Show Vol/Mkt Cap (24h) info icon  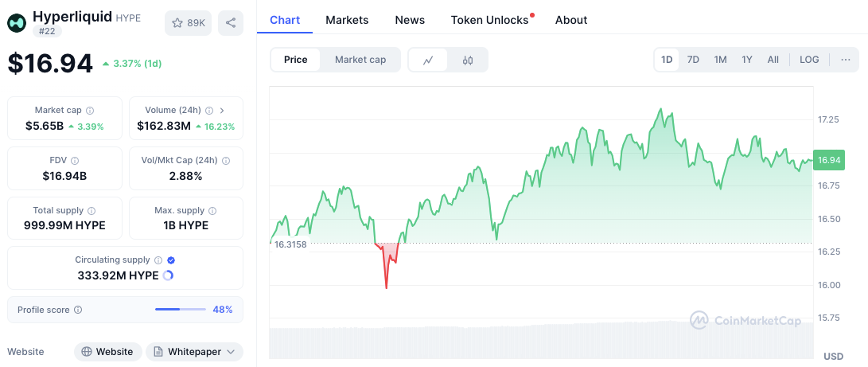click(x=226, y=161)
